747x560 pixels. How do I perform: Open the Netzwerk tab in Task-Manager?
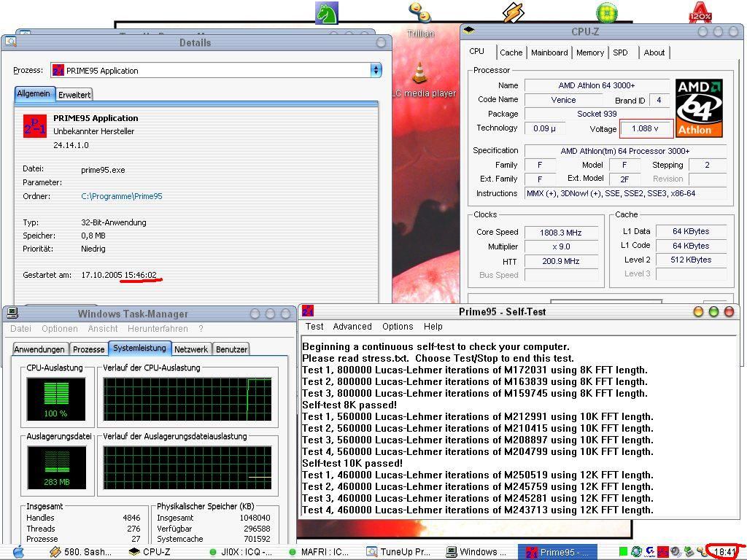coord(191,349)
